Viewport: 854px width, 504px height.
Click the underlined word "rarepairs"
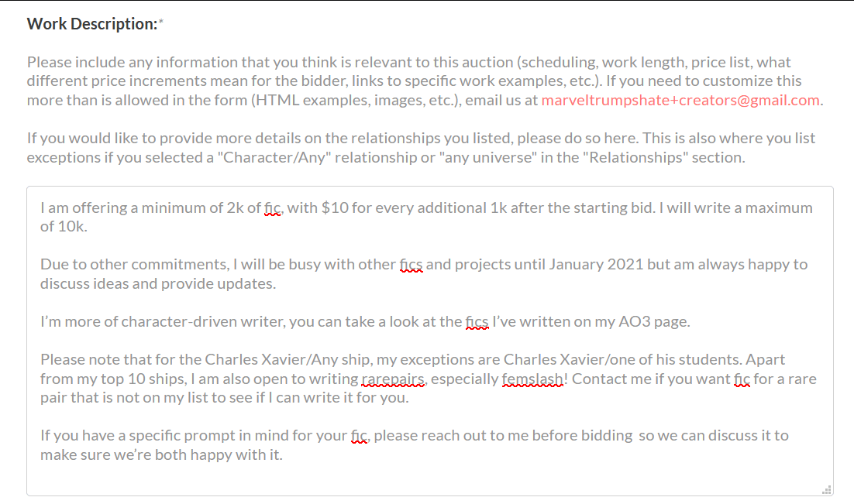393,379
